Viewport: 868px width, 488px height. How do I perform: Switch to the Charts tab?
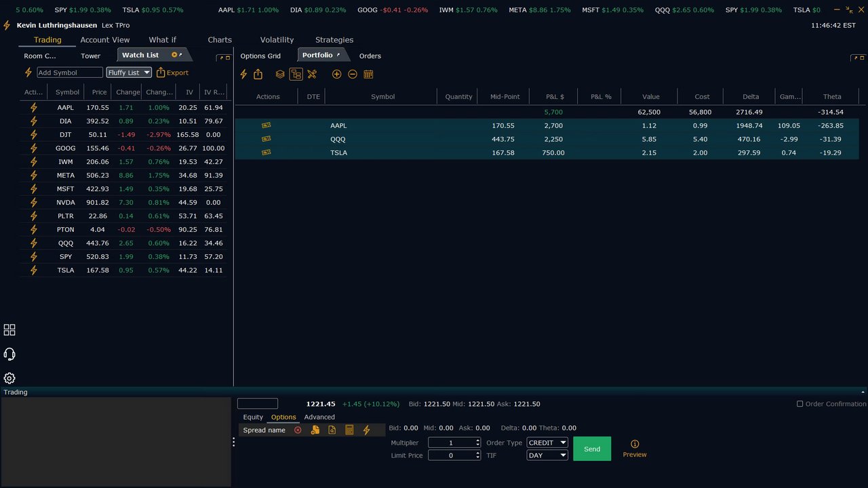(x=220, y=40)
